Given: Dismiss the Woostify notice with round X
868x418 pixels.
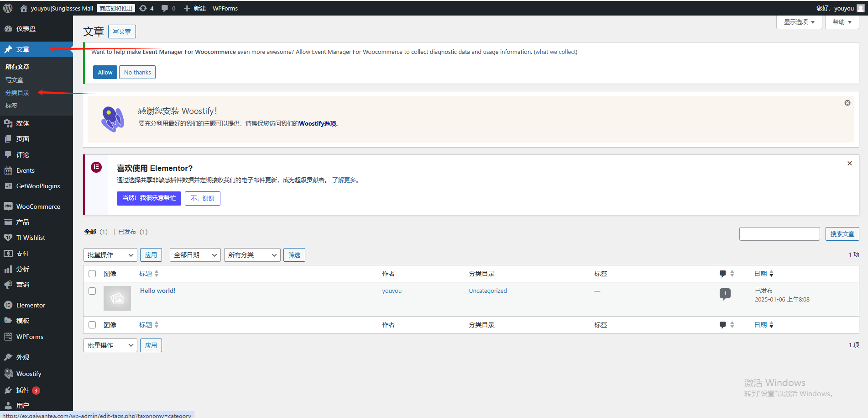Looking at the screenshot, I should 847,103.
